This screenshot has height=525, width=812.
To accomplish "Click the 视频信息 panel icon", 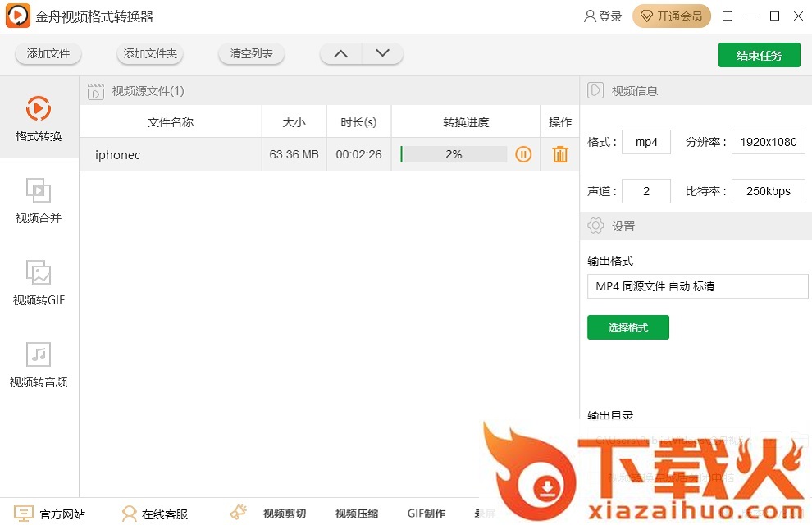I will tap(595, 90).
